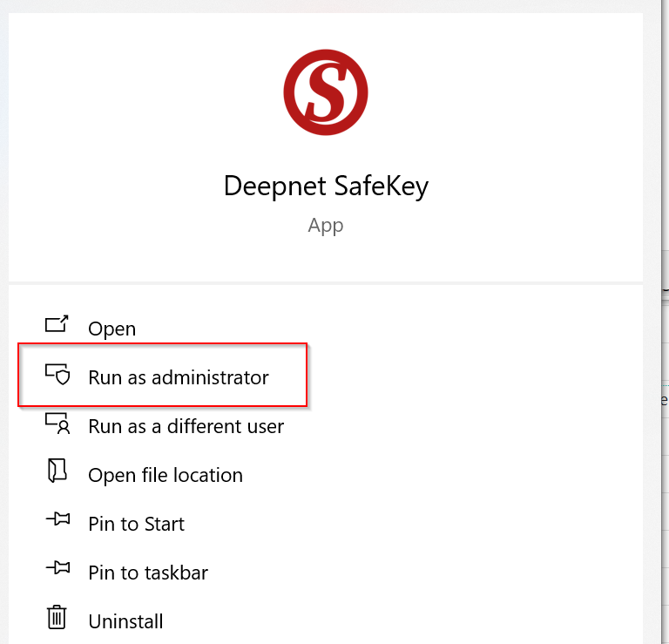
Task: Click the person icon for different user
Action: (57, 424)
